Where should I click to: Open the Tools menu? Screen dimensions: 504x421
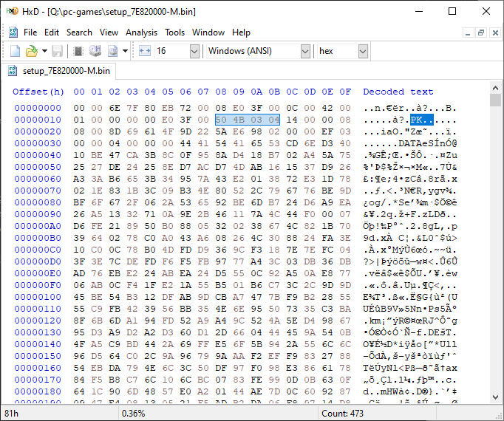pyautogui.click(x=175, y=32)
